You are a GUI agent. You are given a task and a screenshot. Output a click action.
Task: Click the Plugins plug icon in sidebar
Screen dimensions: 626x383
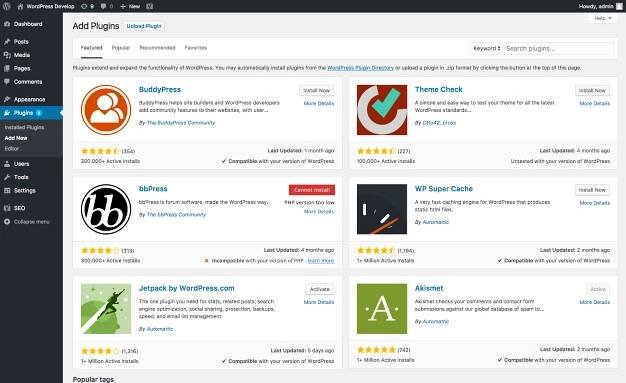click(7, 113)
